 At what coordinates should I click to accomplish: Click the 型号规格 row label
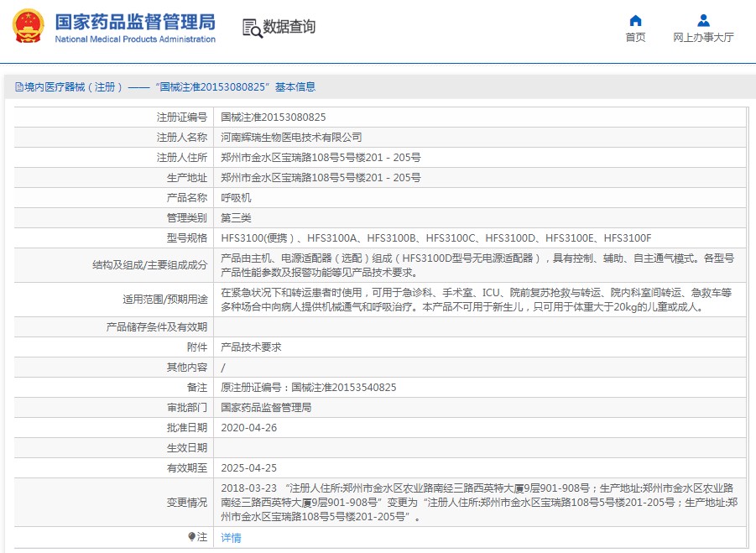187,238
